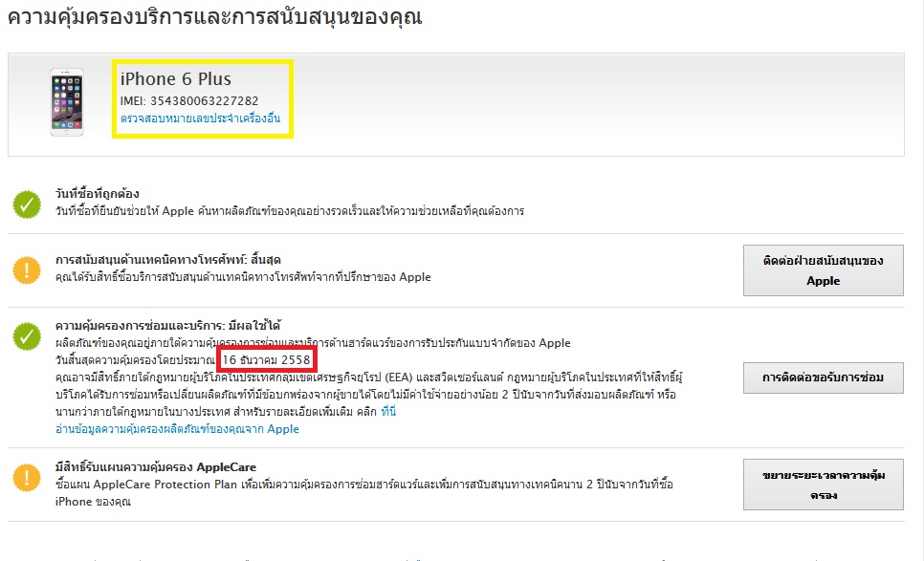Click the วันที่ซื้อที่ถูกต้อง heading
The image size is (924, 561).
point(98,194)
